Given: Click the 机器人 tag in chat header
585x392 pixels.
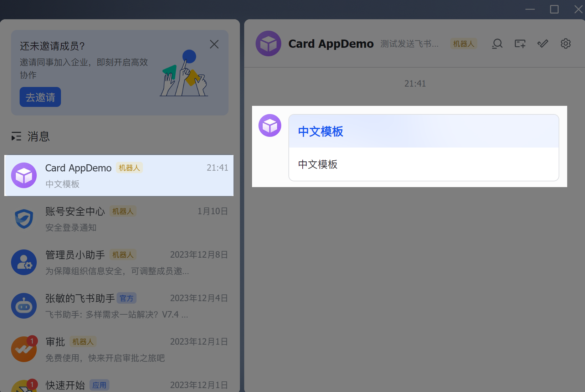Looking at the screenshot, I should point(463,44).
